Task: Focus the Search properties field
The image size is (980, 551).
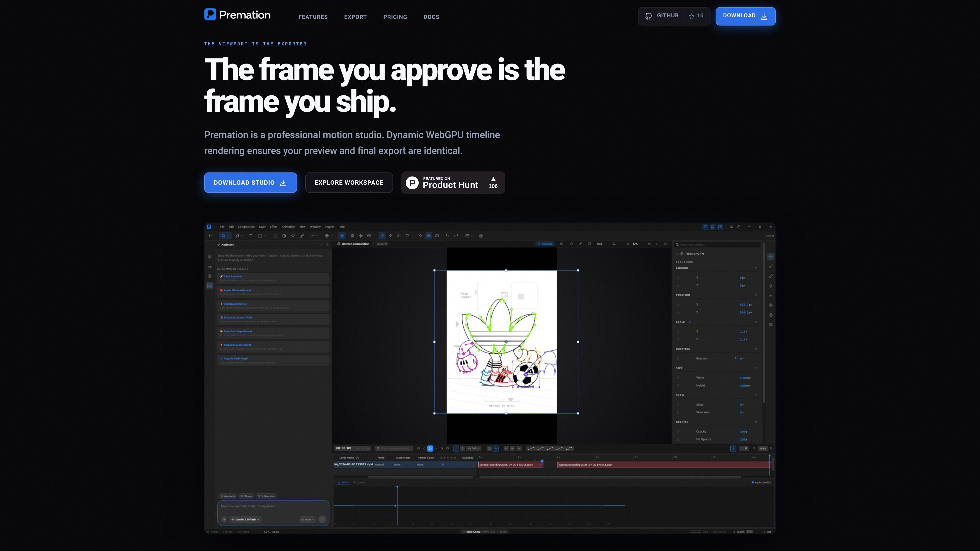Action: tap(717, 245)
